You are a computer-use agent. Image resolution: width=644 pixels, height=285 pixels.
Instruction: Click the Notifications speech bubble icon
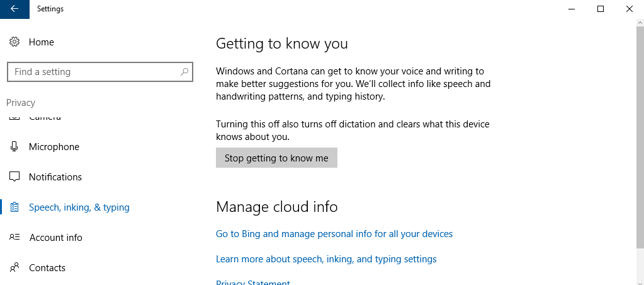14,177
